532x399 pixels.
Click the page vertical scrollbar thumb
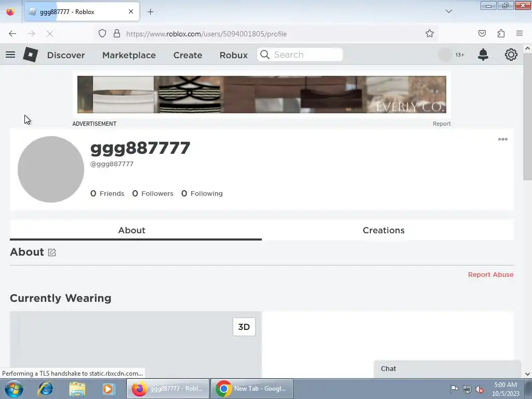point(527,117)
